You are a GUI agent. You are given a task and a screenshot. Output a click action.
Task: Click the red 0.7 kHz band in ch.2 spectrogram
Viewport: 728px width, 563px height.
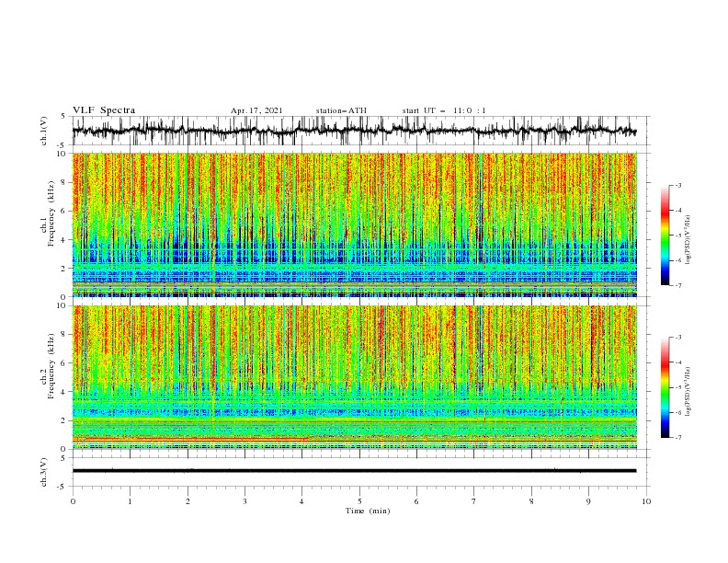point(190,439)
